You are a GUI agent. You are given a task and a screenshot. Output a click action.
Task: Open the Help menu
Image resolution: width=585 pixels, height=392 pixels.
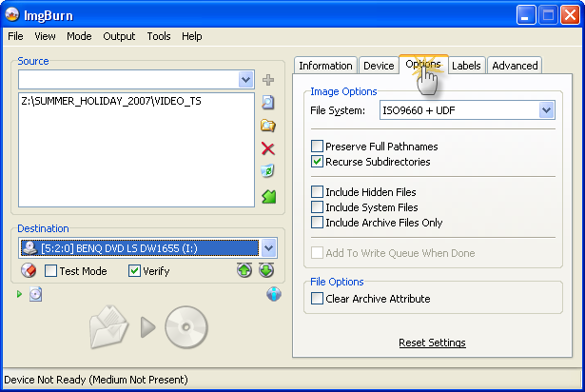coord(192,36)
